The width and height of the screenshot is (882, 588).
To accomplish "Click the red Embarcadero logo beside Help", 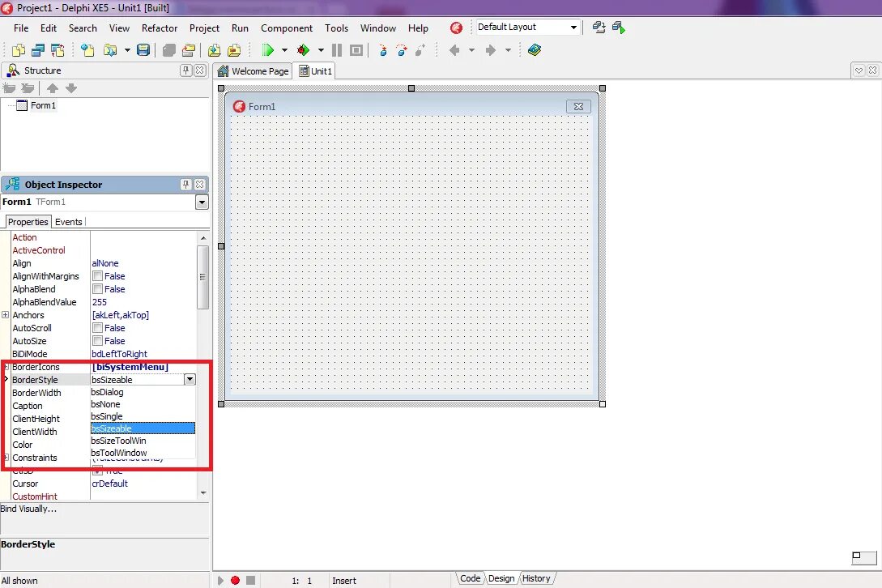I will (456, 28).
